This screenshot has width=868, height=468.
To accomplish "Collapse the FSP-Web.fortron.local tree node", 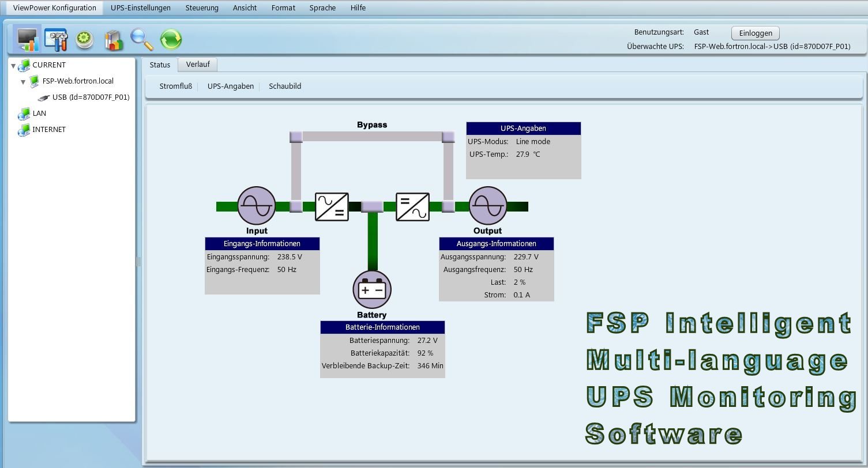I will click(x=23, y=82).
